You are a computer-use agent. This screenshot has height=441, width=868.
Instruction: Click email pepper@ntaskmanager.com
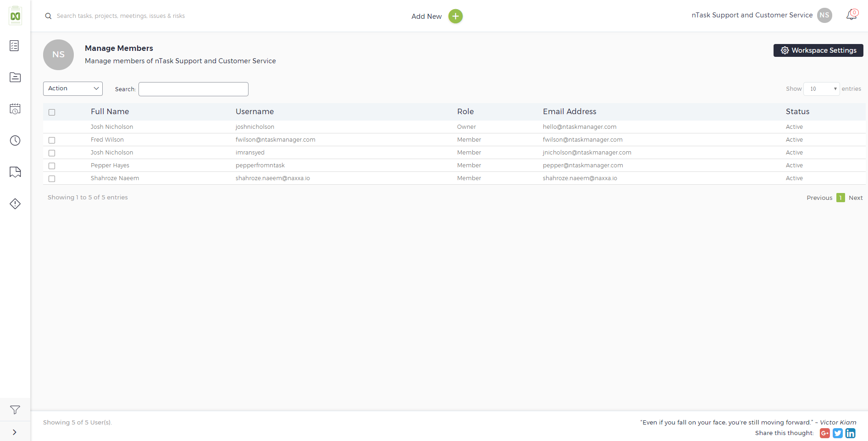583,165
